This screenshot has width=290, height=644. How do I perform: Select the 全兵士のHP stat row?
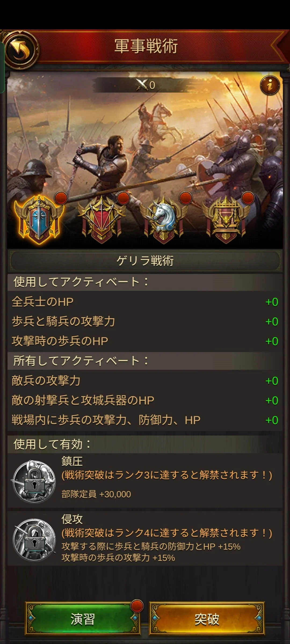pyautogui.click(x=145, y=302)
